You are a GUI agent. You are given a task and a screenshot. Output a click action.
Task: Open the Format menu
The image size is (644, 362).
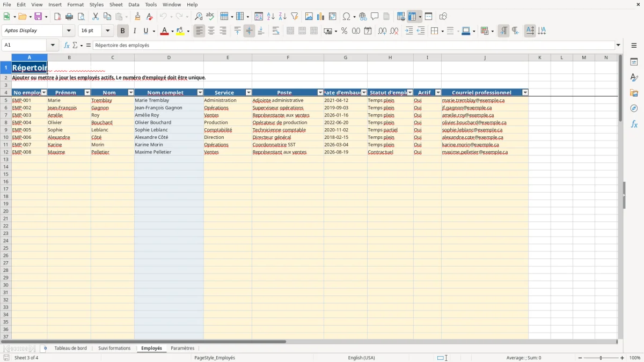tap(75, 4)
